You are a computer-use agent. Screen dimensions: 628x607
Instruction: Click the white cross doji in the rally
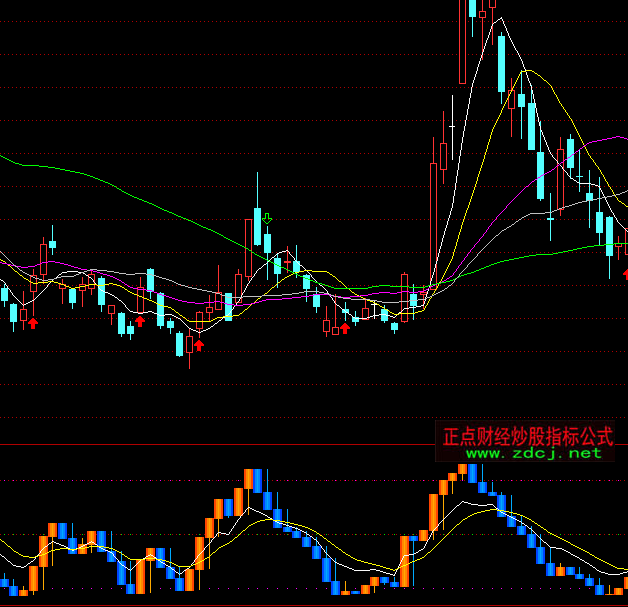(452, 127)
